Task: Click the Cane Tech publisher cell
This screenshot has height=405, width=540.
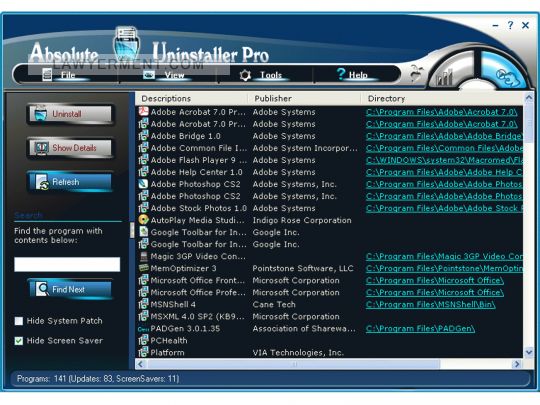Action: pos(274,304)
